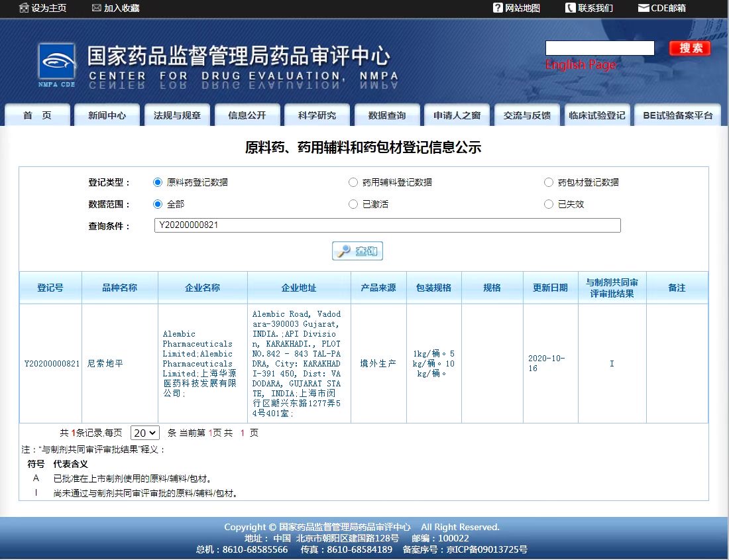Open the records-per-page dropdown showing 20
This screenshot has width=729, height=560.
(x=144, y=432)
